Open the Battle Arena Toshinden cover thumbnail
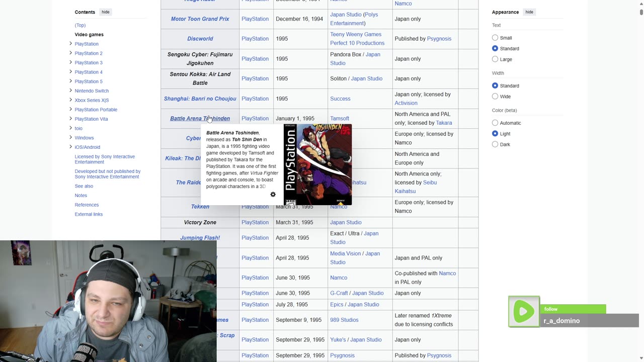Viewport: 644px width, 362px height. (x=317, y=164)
